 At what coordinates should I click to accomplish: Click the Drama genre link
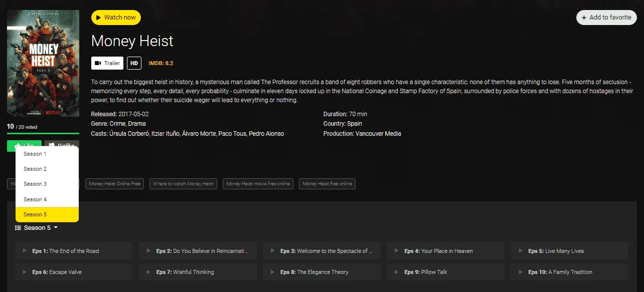coord(137,124)
